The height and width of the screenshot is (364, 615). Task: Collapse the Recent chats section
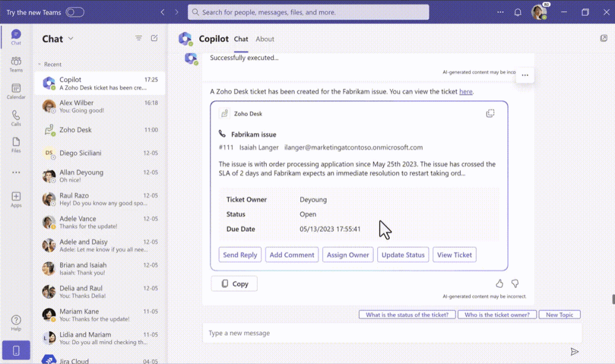pos(40,64)
